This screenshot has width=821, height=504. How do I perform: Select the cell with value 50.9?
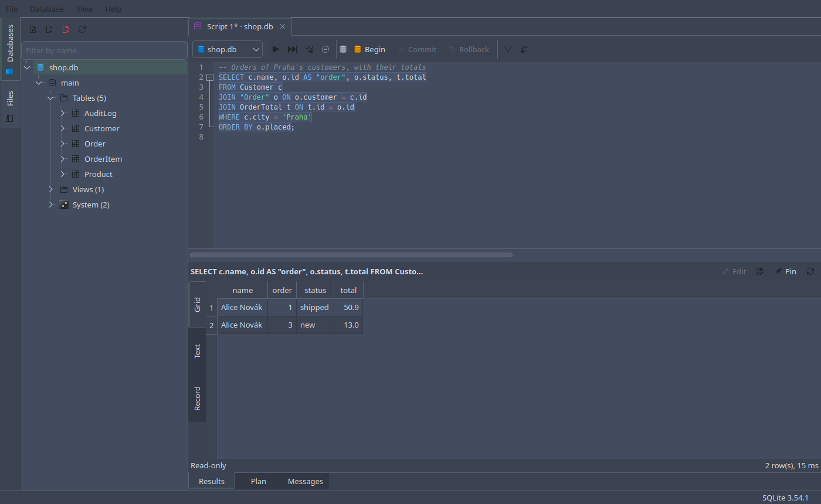tap(348, 307)
